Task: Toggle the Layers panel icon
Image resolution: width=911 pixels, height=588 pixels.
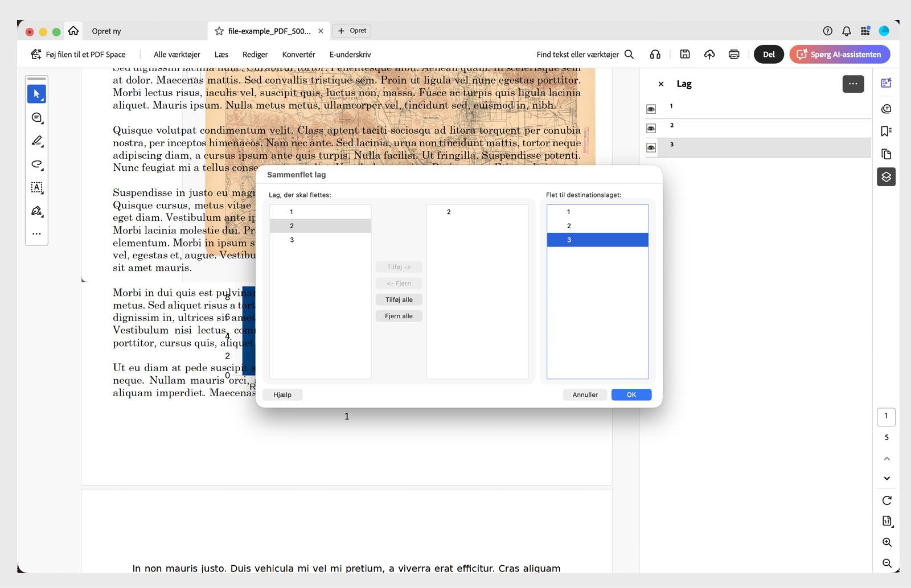Action: [886, 177]
